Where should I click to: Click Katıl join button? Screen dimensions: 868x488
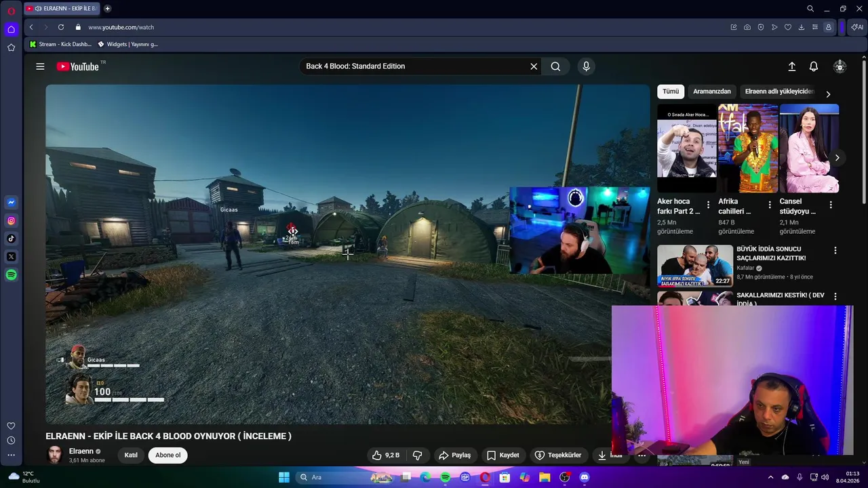[131, 455]
